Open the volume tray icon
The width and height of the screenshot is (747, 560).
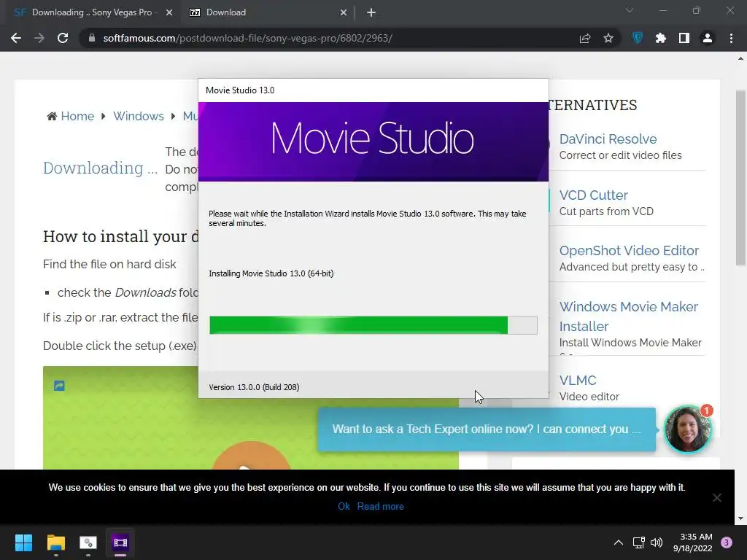point(657,542)
